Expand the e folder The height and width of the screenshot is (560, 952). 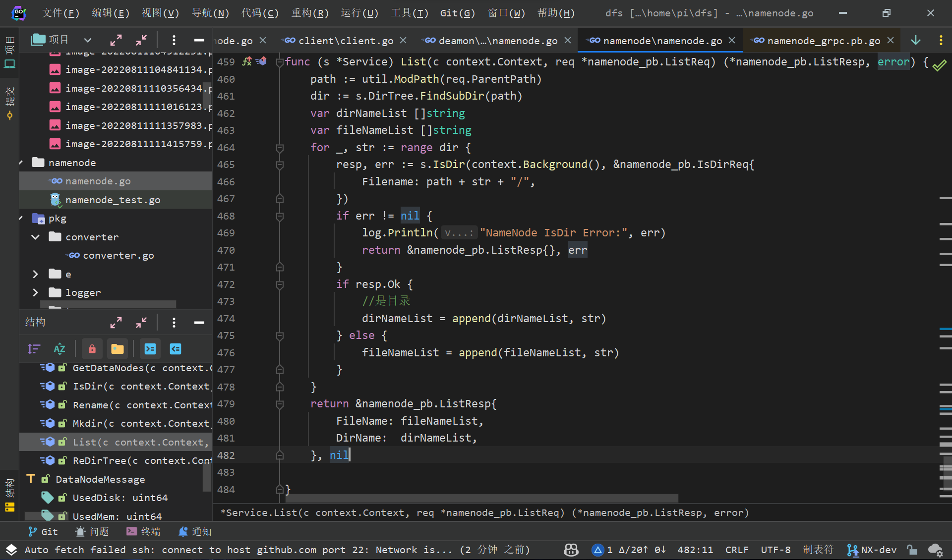[x=35, y=274]
